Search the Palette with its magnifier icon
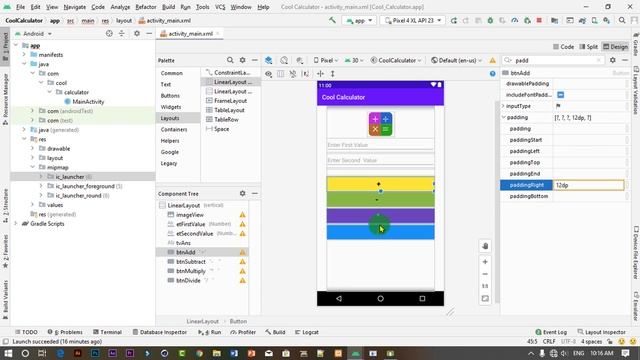Screen dimensions: 640x360 tap(230, 60)
